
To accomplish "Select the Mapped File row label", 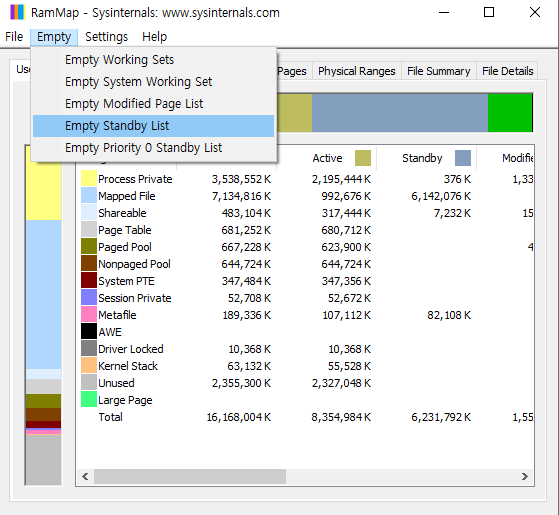I will coord(127,196).
